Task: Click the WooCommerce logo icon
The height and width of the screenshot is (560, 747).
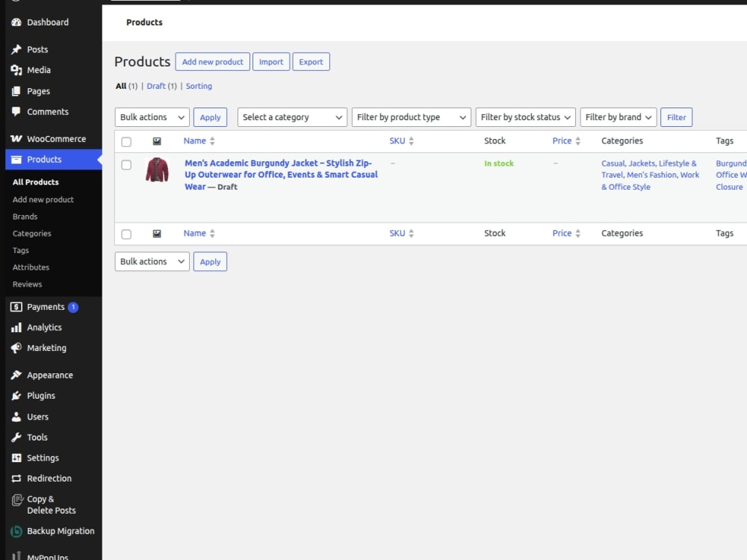Action: (16, 139)
